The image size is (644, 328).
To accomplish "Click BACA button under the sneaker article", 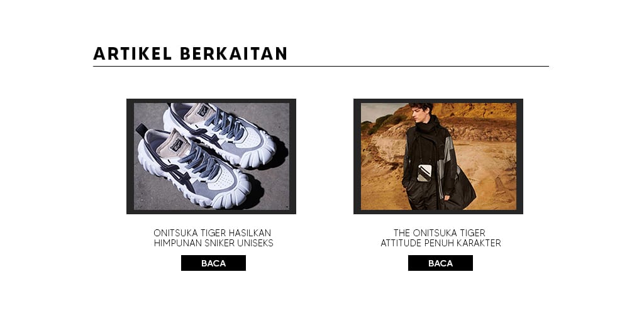I will pos(213,263).
